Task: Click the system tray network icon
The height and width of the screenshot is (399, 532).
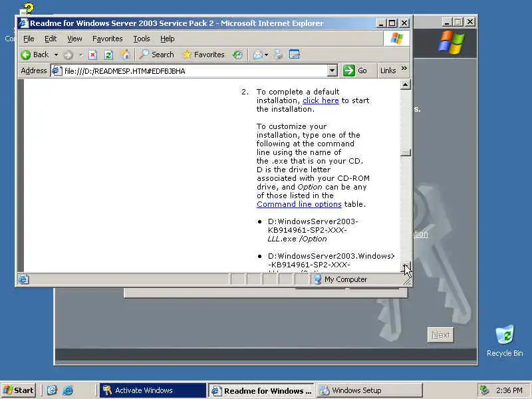Action: pyautogui.click(x=484, y=390)
